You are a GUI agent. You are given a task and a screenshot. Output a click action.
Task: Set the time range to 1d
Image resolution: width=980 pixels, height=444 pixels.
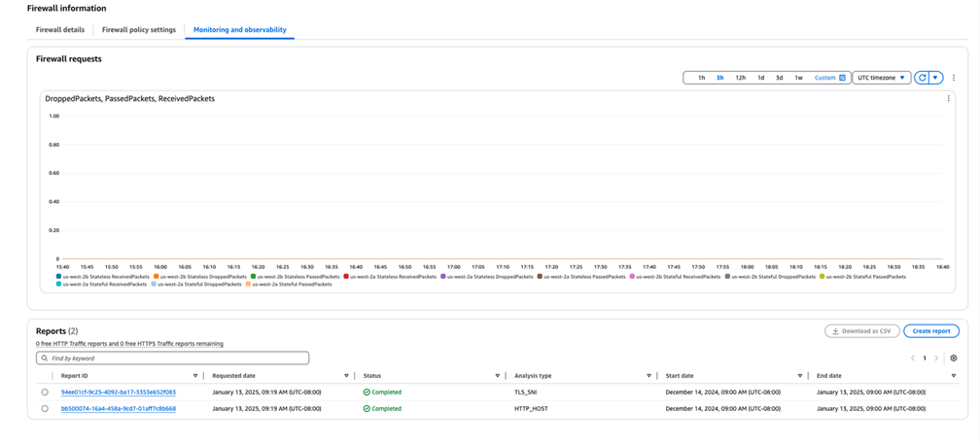pyautogui.click(x=760, y=78)
